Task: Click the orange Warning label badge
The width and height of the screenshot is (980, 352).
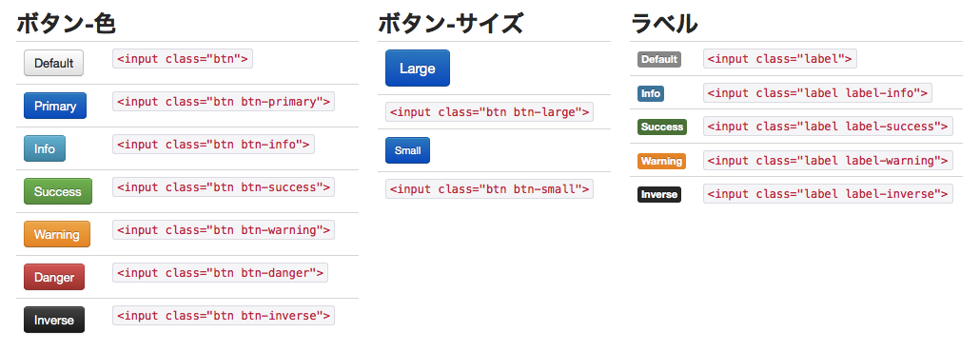Action: [x=662, y=162]
